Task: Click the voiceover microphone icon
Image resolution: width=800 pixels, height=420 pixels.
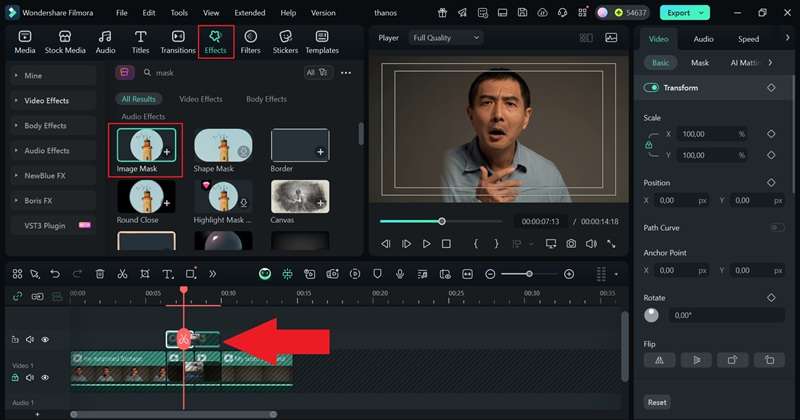Action: [399, 274]
